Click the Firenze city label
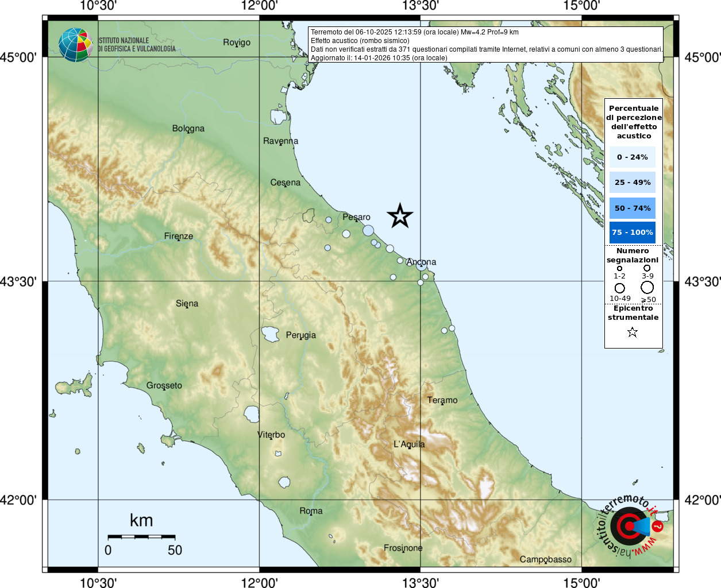This screenshot has height=588, width=721. pyautogui.click(x=179, y=236)
